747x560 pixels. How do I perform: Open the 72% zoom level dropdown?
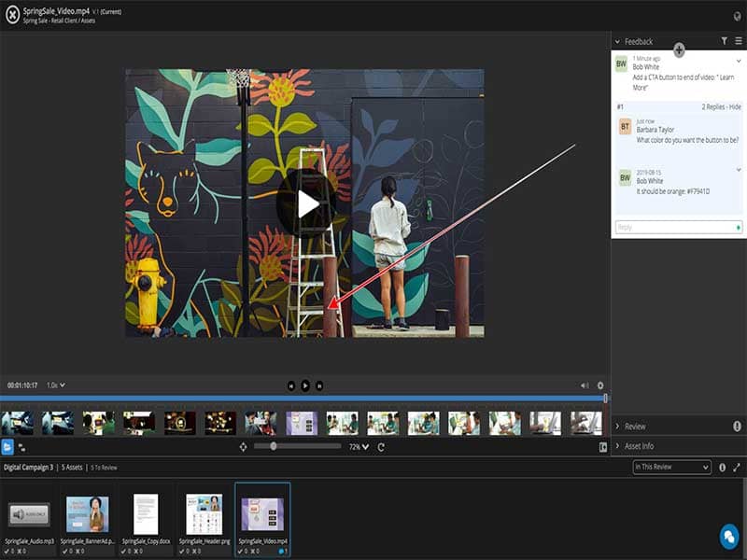(359, 447)
